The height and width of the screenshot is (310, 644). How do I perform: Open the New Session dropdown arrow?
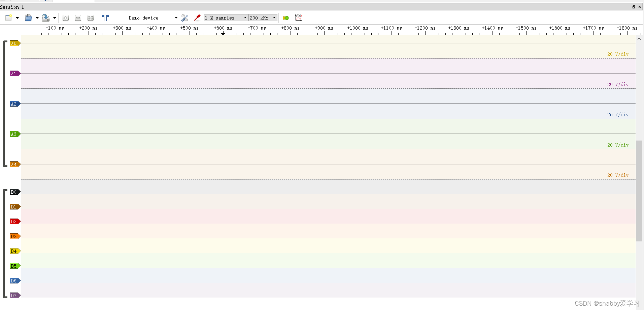(x=17, y=18)
